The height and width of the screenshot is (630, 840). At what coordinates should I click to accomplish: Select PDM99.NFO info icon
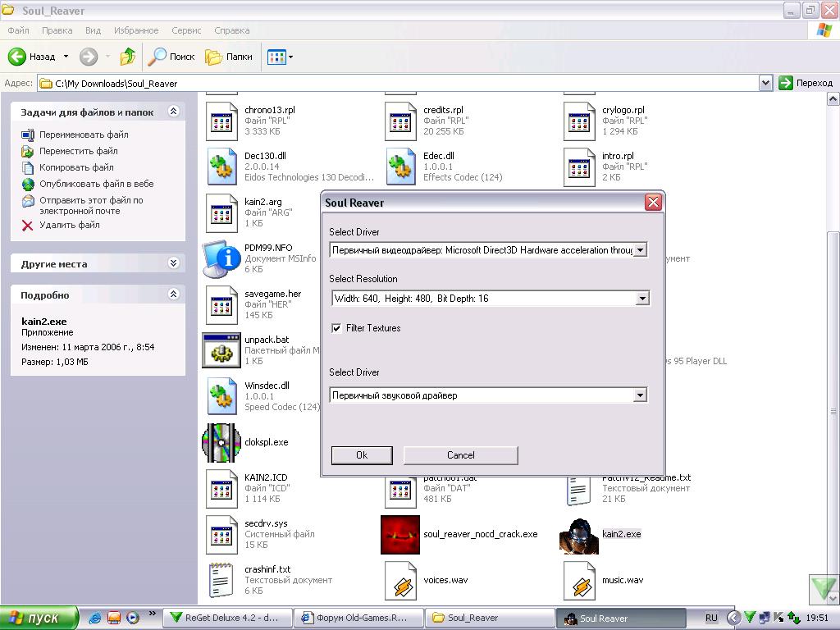(x=221, y=258)
